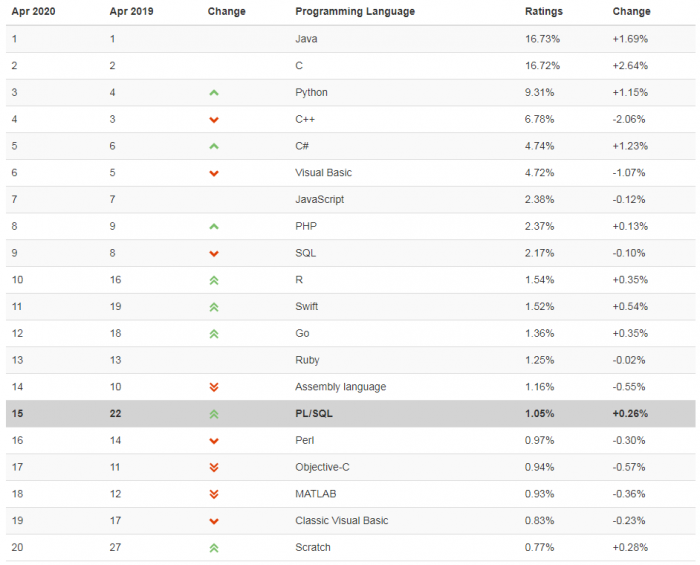The height and width of the screenshot is (565, 700).
Task: Click the red down arrow beside Visual Basic
Action: 213,173
